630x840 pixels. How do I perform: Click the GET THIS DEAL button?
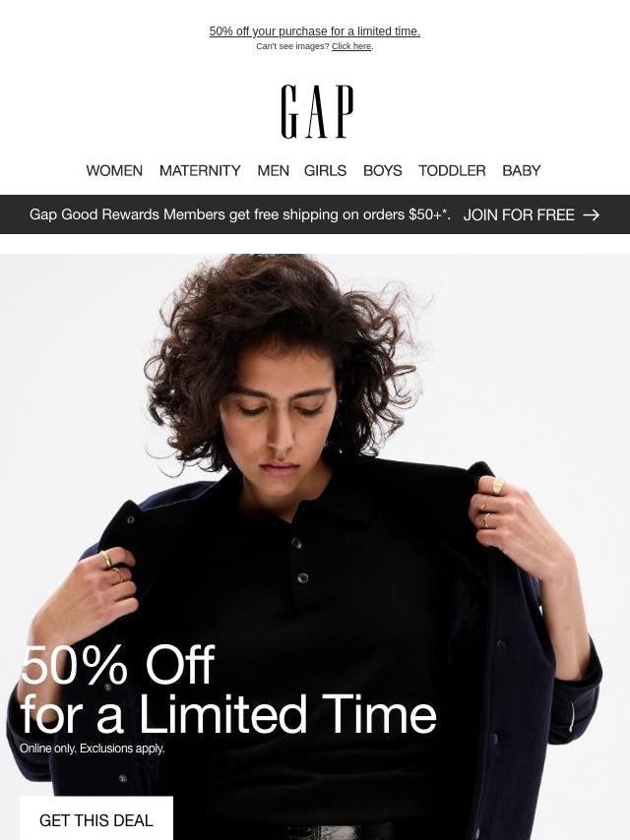(95, 818)
